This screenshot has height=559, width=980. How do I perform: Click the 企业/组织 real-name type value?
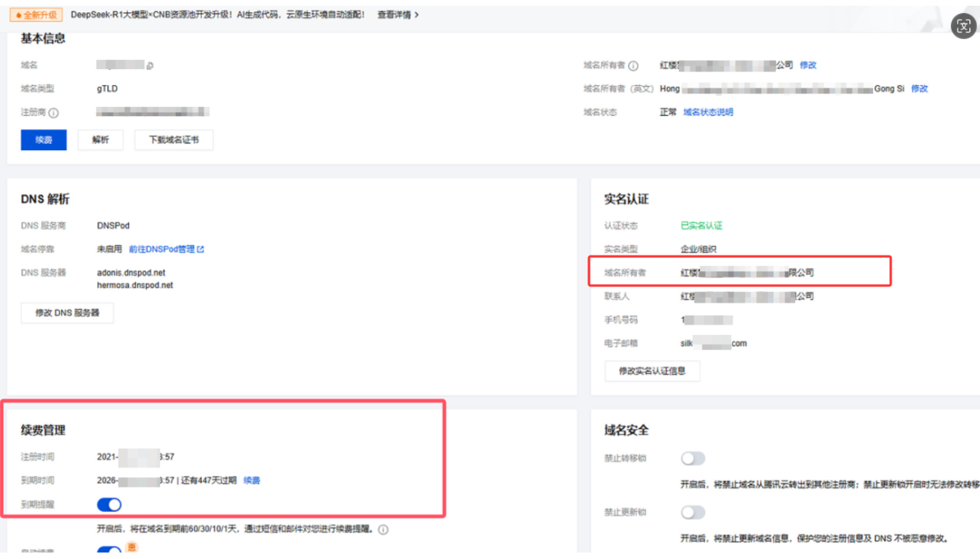pyautogui.click(x=698, y=249)
